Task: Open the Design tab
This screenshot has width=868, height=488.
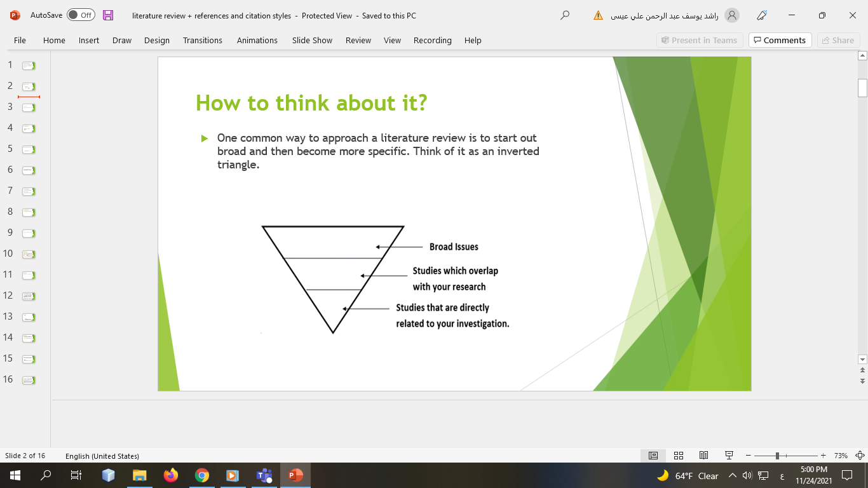Action: pyautogui.click(x=157, y=40)
